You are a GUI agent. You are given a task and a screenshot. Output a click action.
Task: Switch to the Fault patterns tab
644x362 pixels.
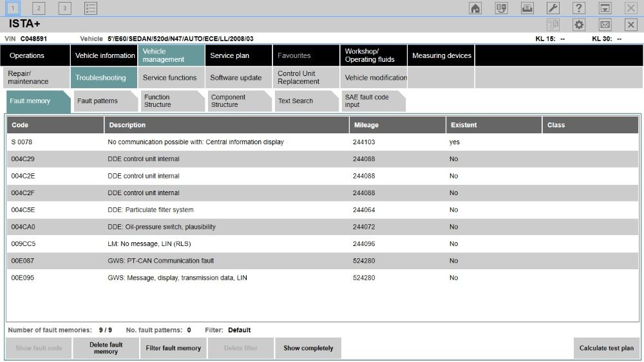[98, 101]
